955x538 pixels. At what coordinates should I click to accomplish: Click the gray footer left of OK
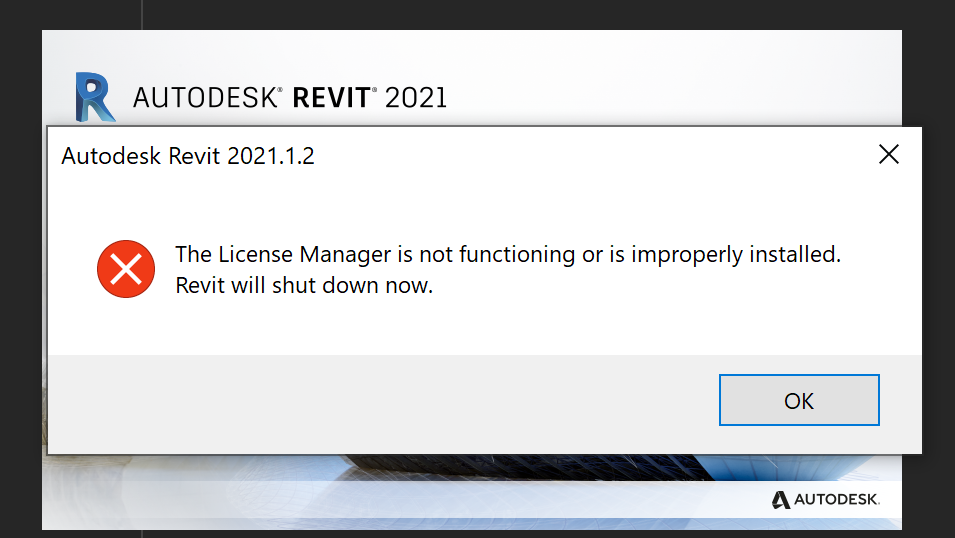pyautogui.click(x=380, y=400)
